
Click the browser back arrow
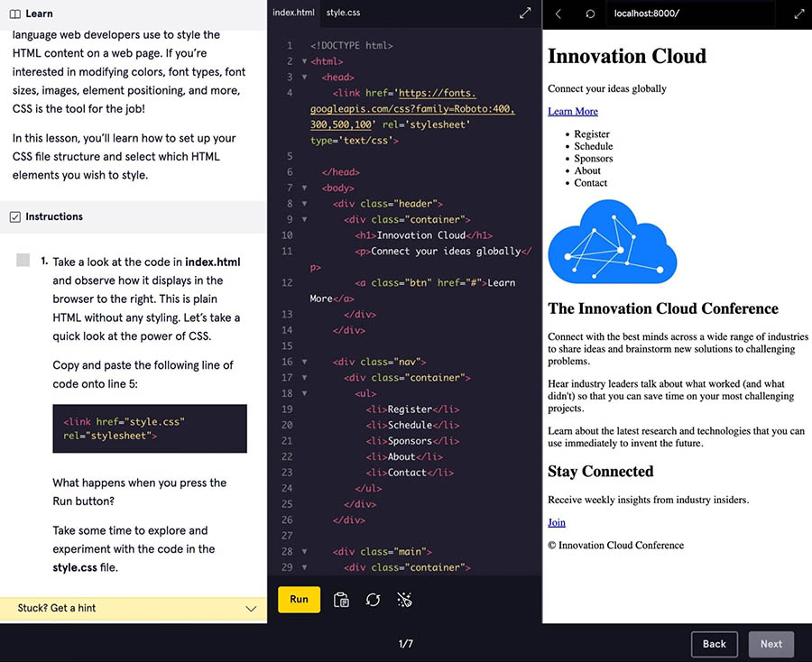[558, 14]
